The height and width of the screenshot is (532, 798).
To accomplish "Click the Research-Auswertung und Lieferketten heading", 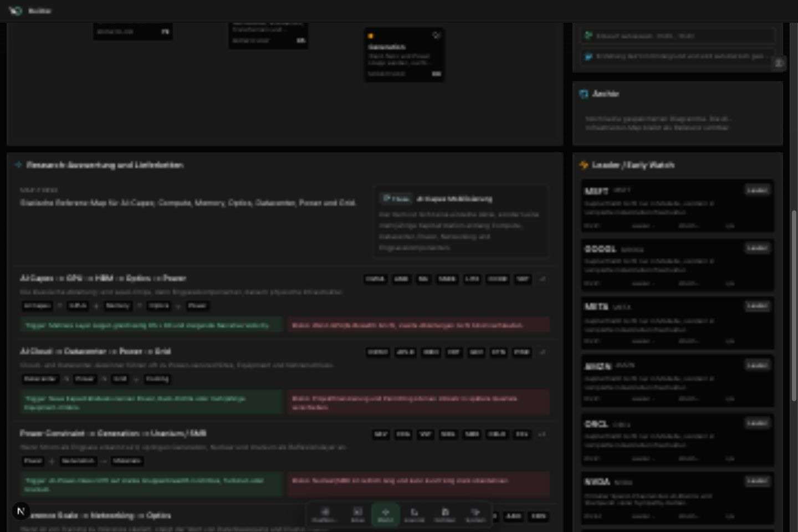I will click(x=105, y=165).
